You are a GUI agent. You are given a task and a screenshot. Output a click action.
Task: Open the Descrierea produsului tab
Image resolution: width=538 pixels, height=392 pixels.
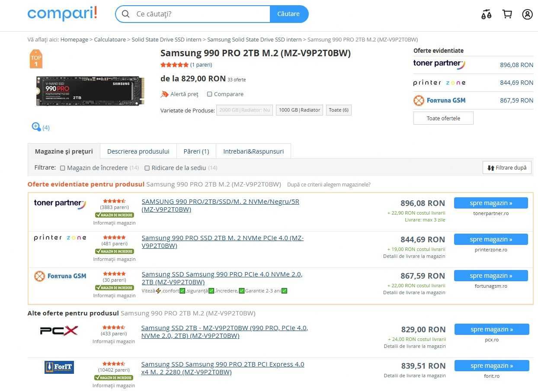tap(138, 151)
